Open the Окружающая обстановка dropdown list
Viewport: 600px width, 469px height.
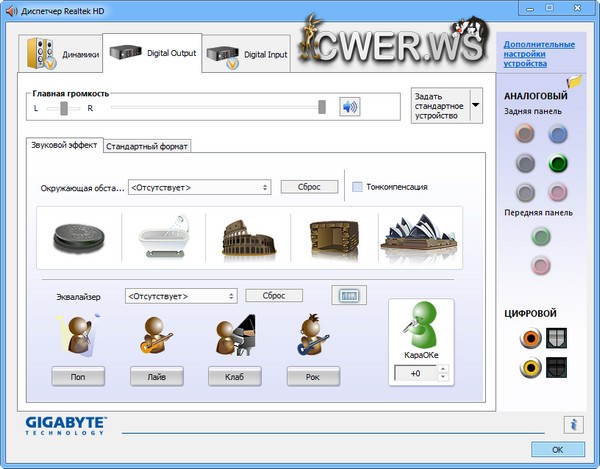pyautogui.click(x=200, y=187)
